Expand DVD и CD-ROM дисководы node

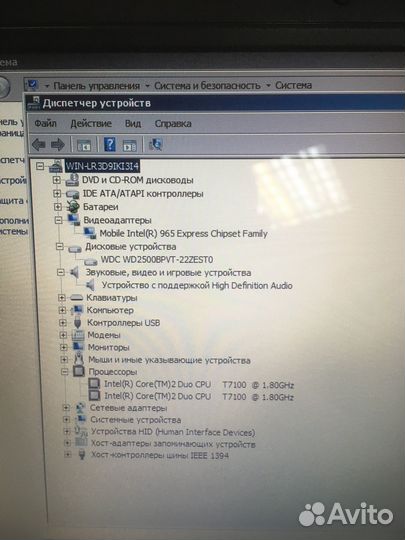click(x=56, y=180)
